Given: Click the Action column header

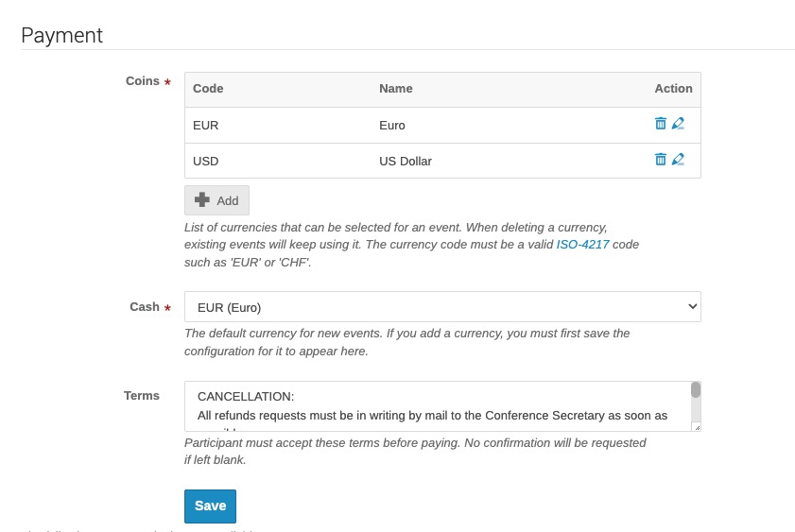Looking at the screenshot, I should tap(673, 89).
